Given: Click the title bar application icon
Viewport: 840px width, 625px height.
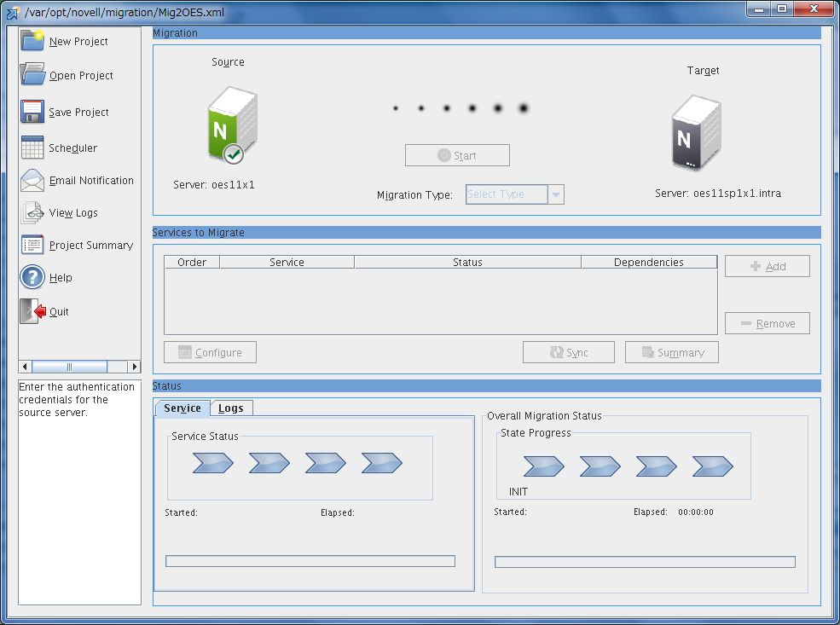Looking at the screenshot, I should pos(12,12).
